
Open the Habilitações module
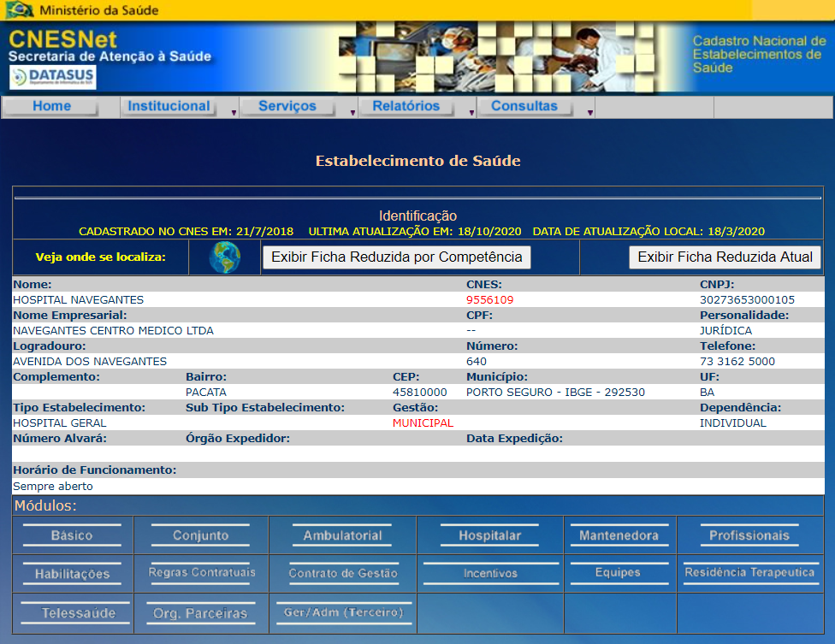72,574
